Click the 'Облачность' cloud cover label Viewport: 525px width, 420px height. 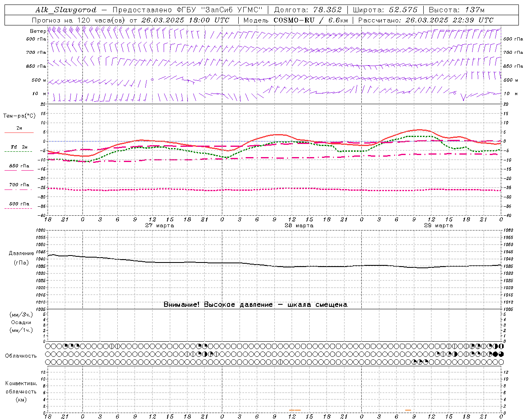[x=21, y=356]
